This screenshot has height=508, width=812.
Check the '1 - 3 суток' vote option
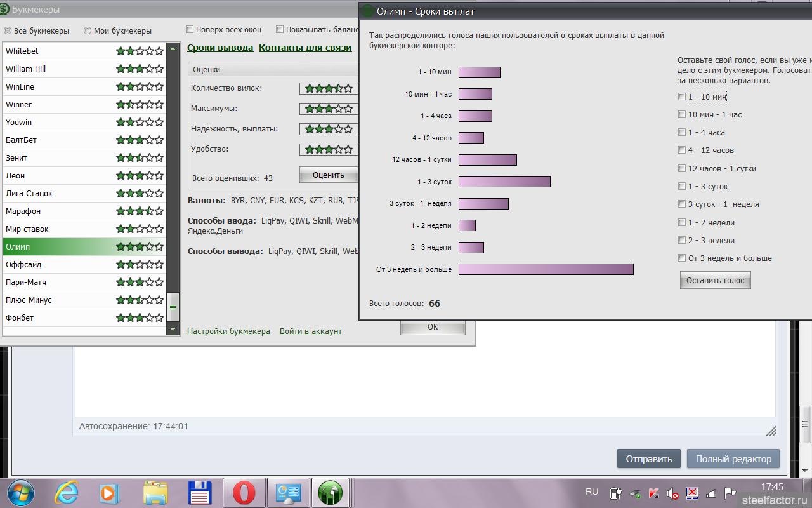click(x=682, y=187)
